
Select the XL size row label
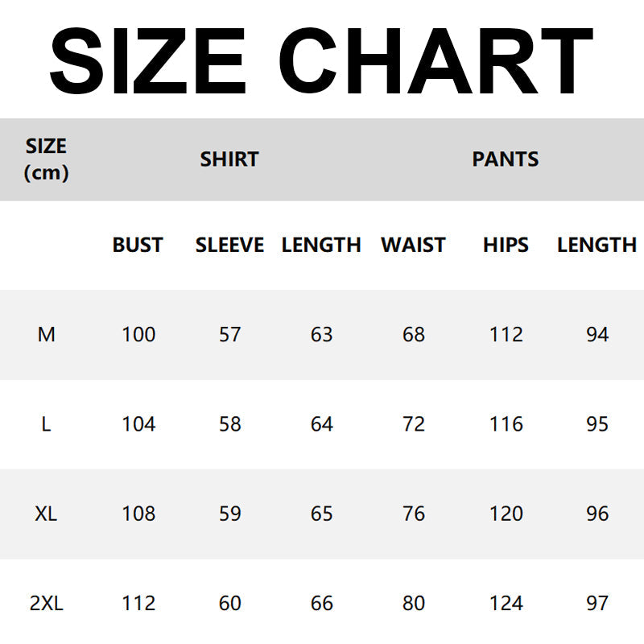click(47, 514)
